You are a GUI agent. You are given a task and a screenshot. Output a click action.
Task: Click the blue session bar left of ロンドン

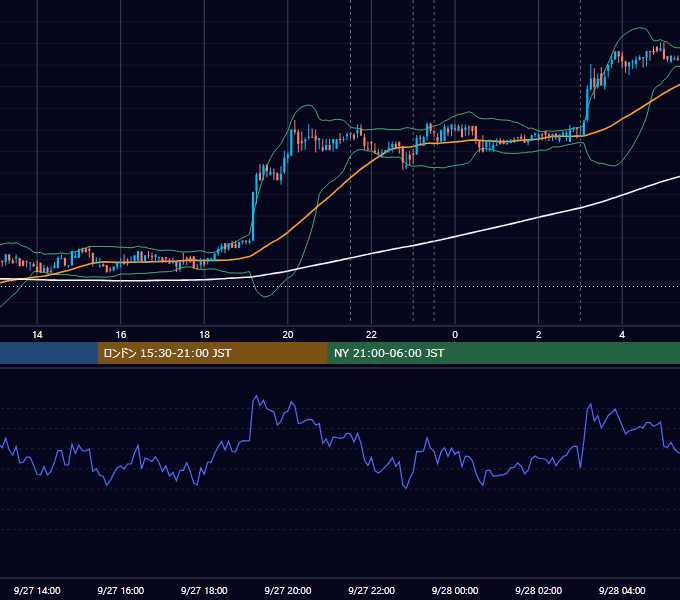49,353
